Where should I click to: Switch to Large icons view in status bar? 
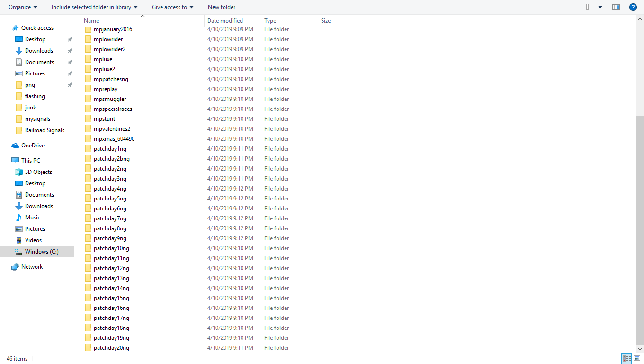(x=636, y=358)
